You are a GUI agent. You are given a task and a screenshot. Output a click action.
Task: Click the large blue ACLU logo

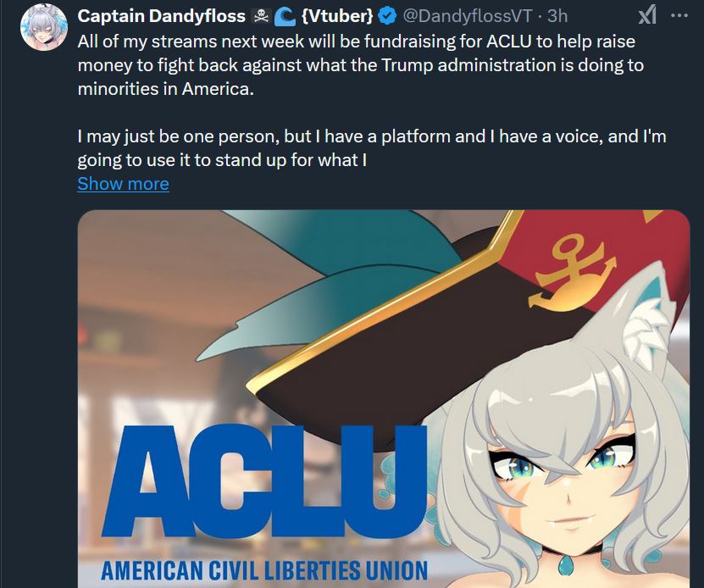265,480
